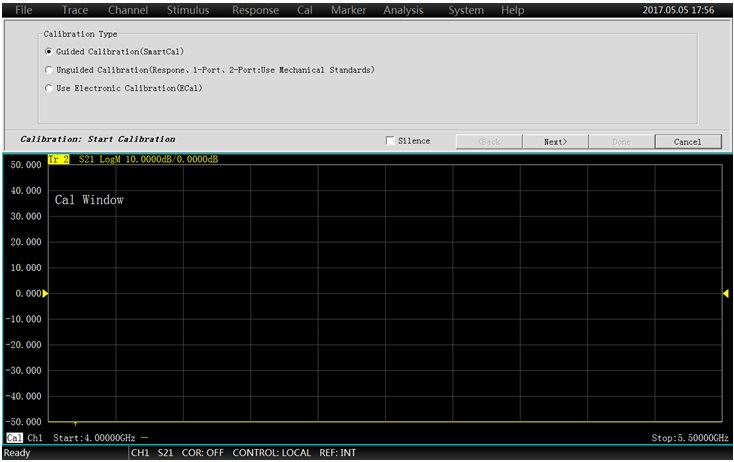
Task: Select Guided Calibration (SmartCal) option
Action: click(49, 51)
